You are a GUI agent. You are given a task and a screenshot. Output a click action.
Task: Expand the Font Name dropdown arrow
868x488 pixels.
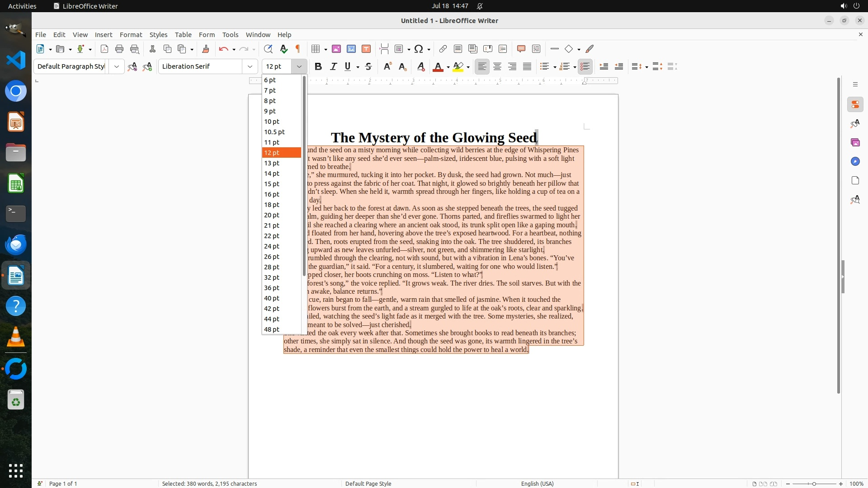[x=250, y=66]
